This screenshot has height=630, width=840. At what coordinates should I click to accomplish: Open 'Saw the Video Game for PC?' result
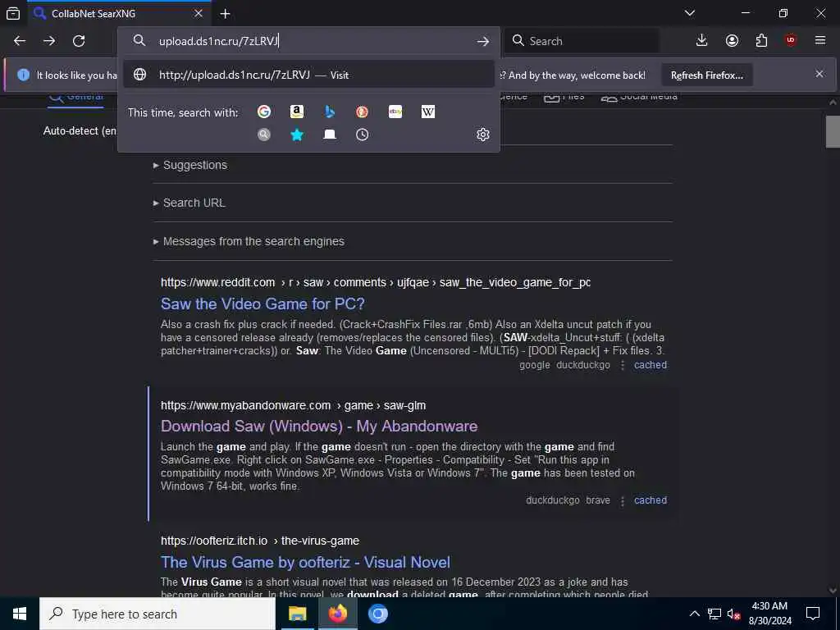point(262,304)
